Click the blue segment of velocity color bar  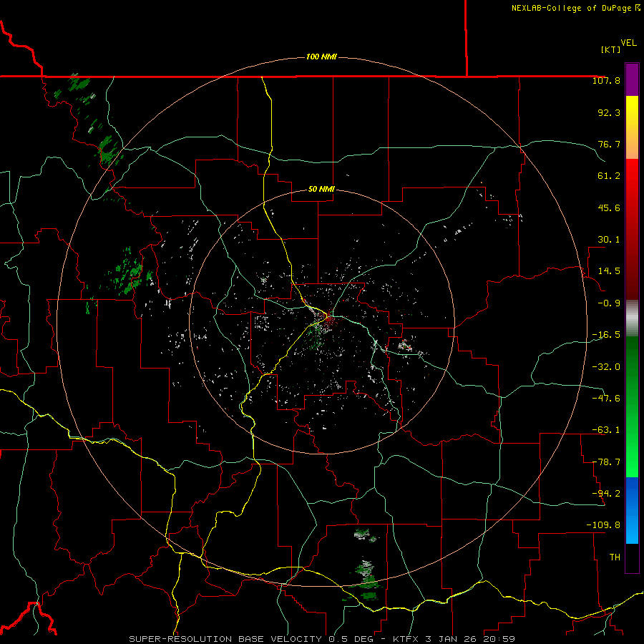click(632, 510)
